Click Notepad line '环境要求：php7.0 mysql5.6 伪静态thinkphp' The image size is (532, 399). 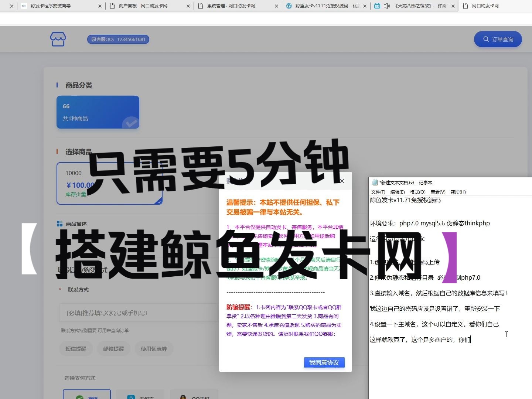(x=430, y=223)
